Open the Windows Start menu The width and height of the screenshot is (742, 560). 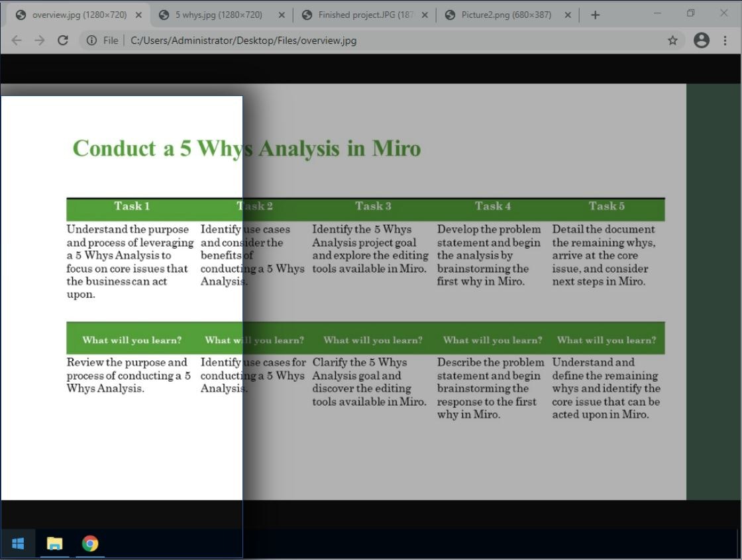[17, 543]
